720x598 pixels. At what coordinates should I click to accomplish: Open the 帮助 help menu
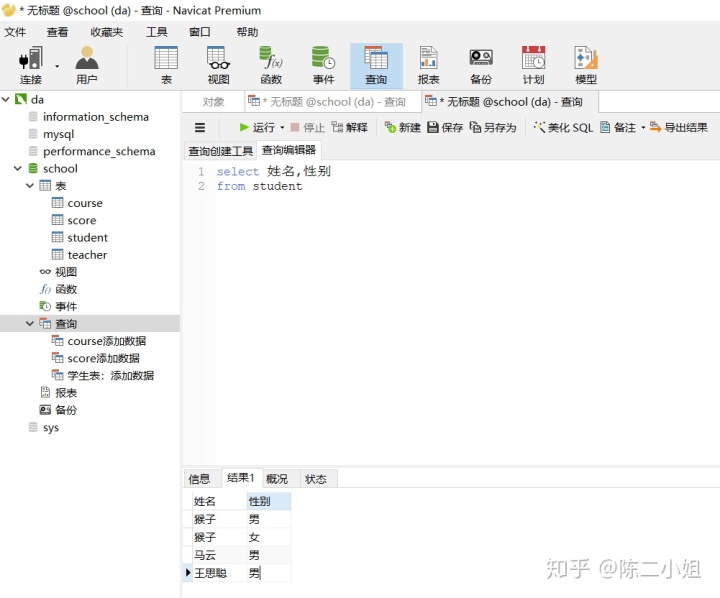point(247,32)
